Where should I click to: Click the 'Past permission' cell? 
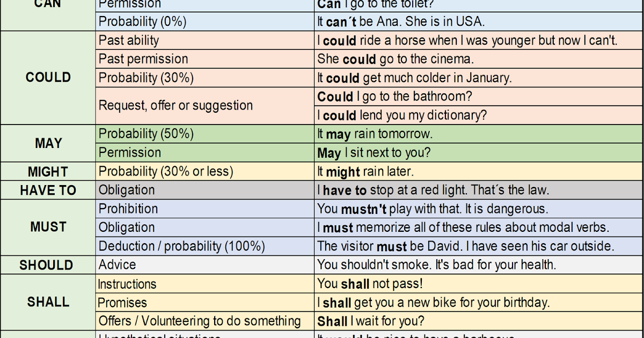(204, 59)
